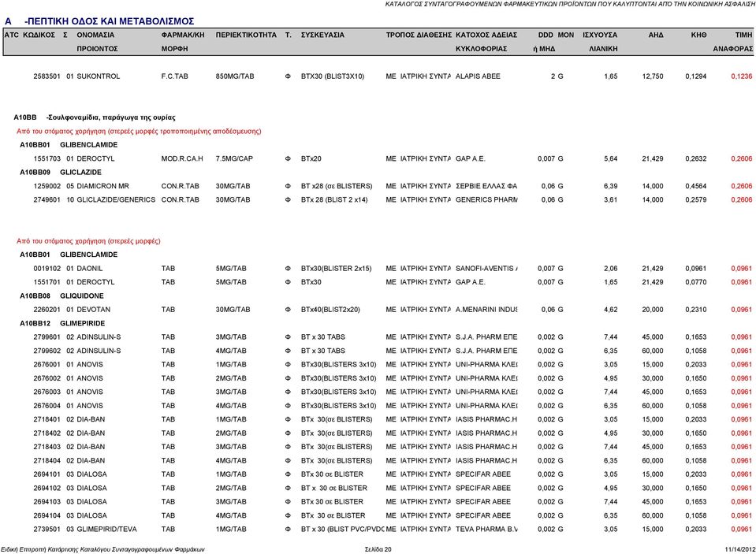
Task: Select product code "2694101"
Action: click(x=47, y=474)
